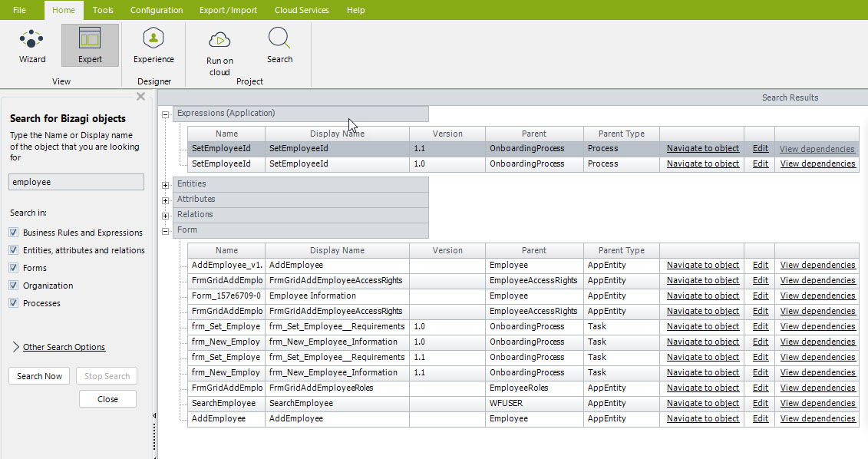This screenshot has height=459, width=868.
Task: Toggle the Organization checkbox
Action: coord(14,286)
